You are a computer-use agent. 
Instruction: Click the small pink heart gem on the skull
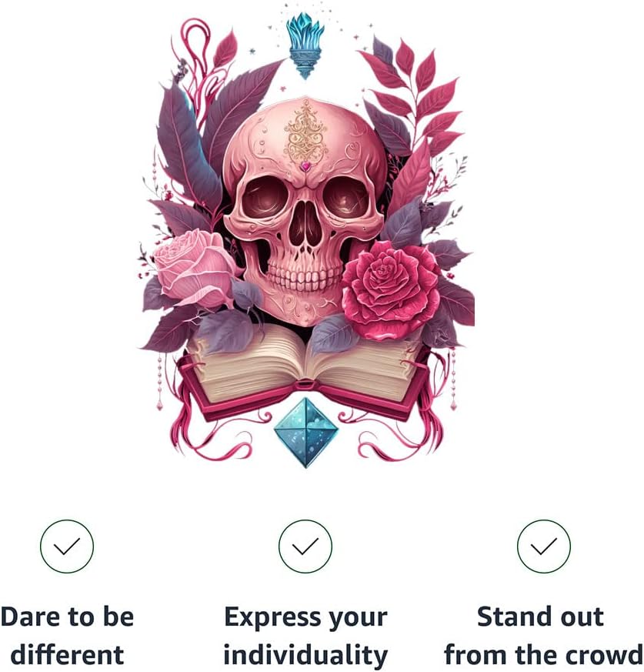(x=305, y=165)
